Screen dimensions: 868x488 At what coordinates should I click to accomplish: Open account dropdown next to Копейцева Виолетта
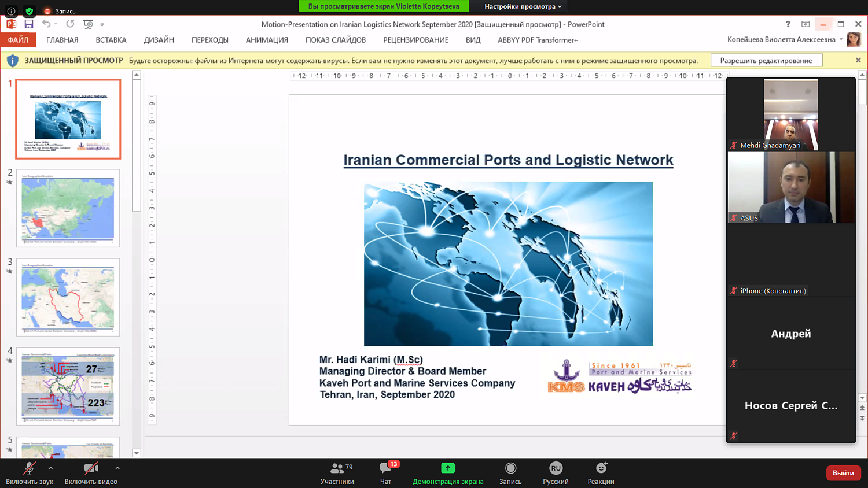(841, 40)
